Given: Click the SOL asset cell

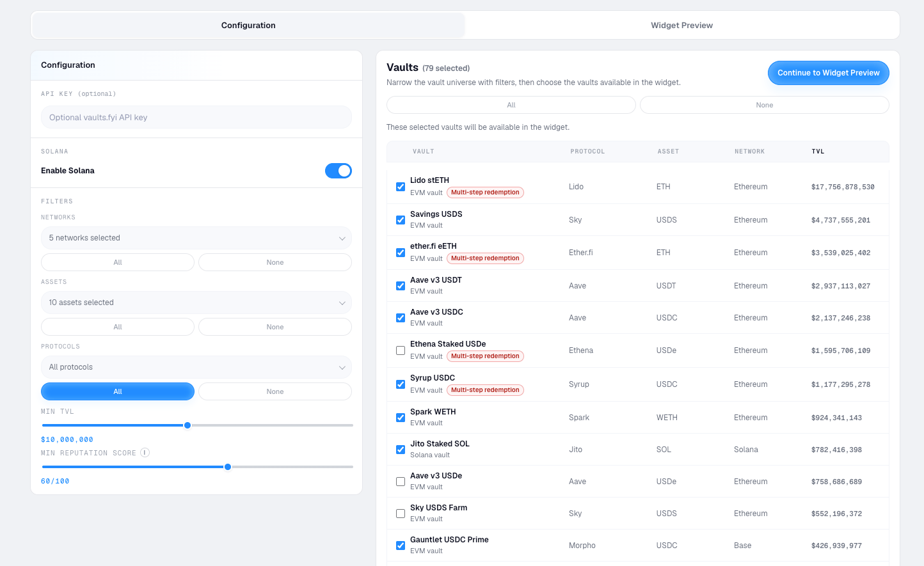Looking at the screenshot, I should (x=664, y=450).
